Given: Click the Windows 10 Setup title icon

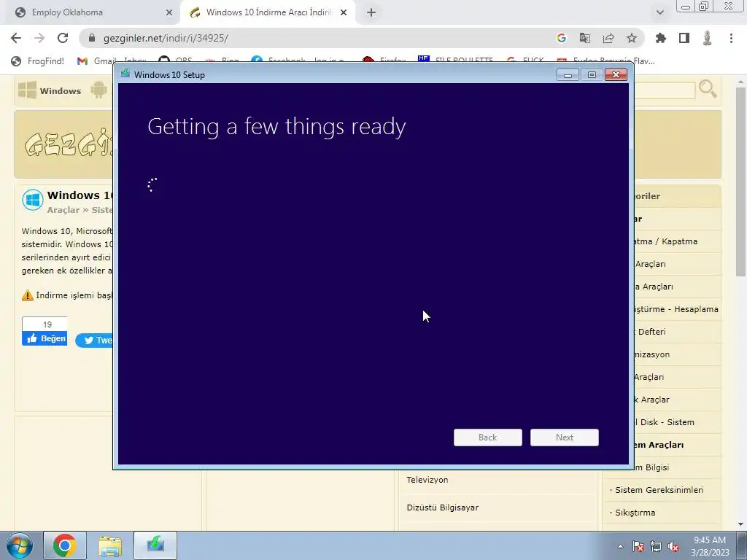Looking at the screenshot, I should [x=125, y=74].
